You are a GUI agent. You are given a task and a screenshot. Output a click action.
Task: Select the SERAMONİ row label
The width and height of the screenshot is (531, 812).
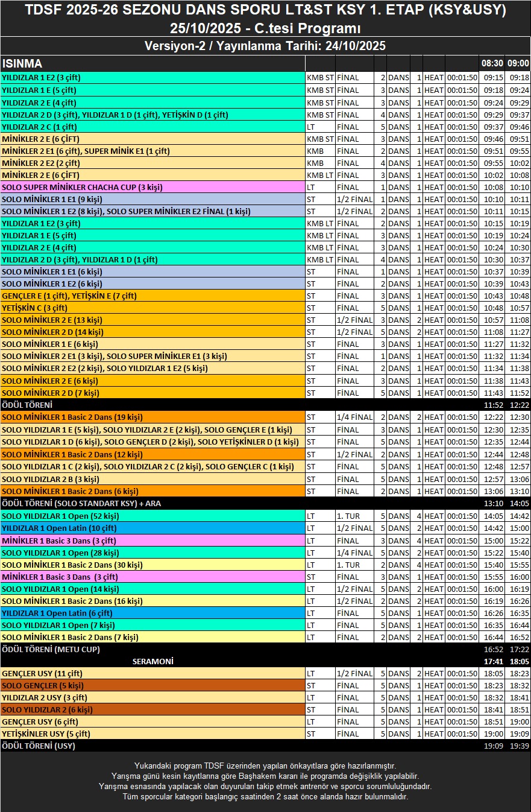click(152, 662)
